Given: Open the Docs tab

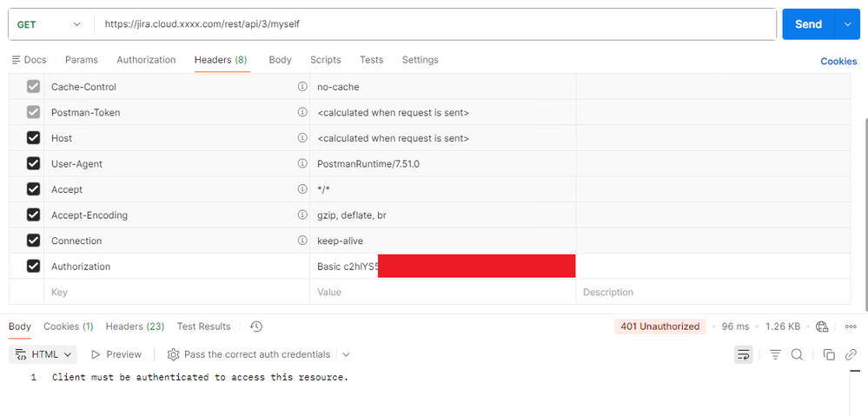Looking at the screenshot, I should pyautogui.click(x=30, y=60).
